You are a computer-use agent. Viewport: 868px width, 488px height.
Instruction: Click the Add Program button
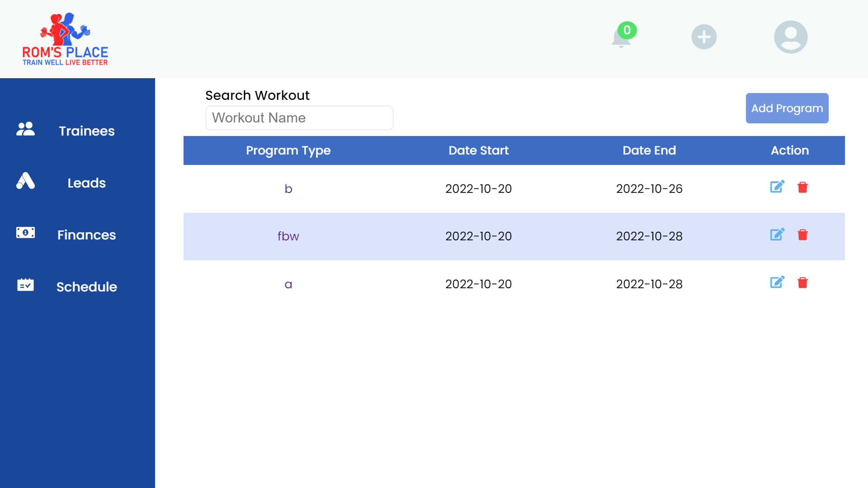[786, 108]
